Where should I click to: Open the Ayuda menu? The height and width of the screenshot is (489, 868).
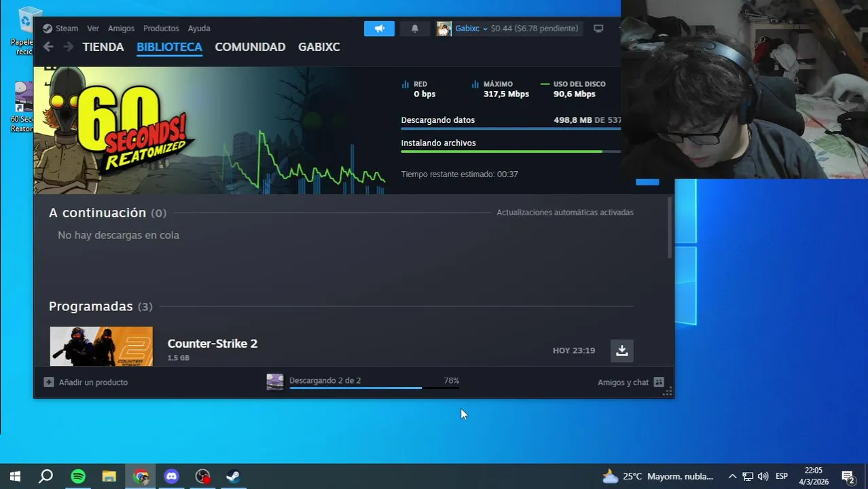coord(199,29)
